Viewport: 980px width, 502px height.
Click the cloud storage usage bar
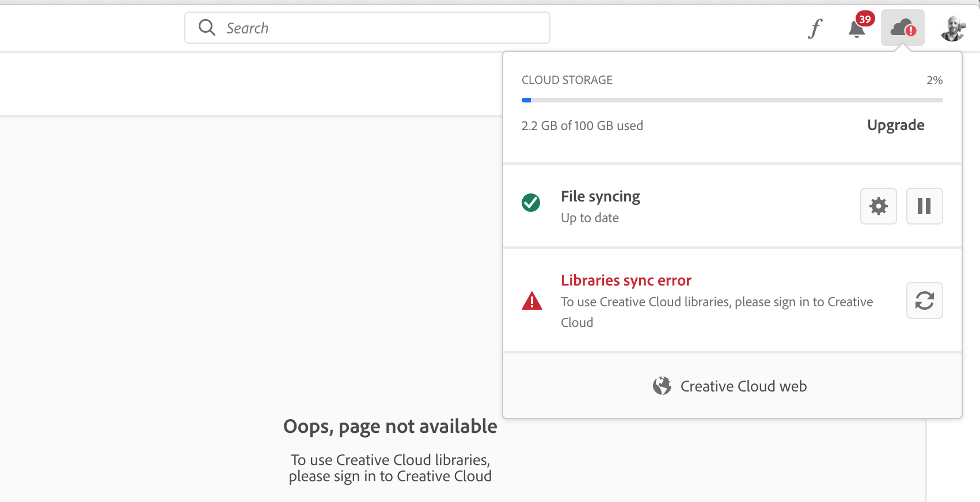(732, 100)
